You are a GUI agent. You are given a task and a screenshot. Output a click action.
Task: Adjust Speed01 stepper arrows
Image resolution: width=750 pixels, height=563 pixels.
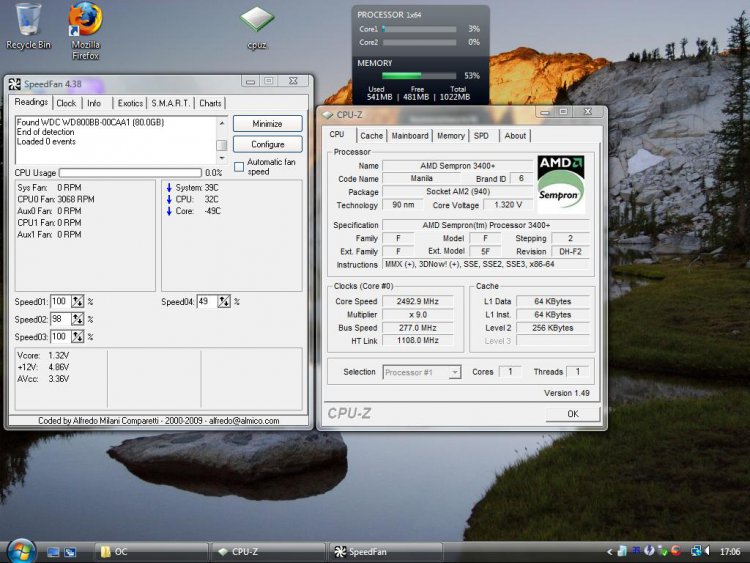pos(77,301)
